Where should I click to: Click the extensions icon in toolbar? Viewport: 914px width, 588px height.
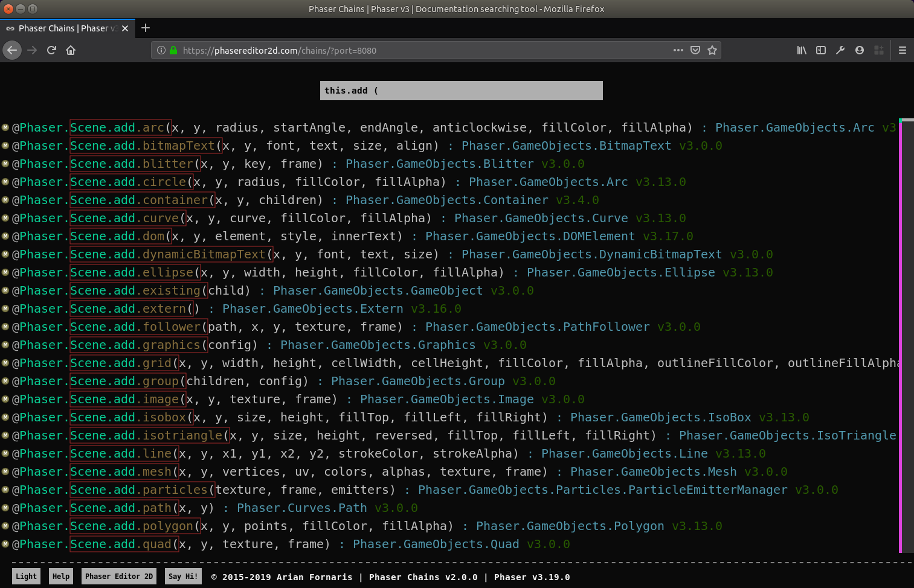(x=879, y=50)
